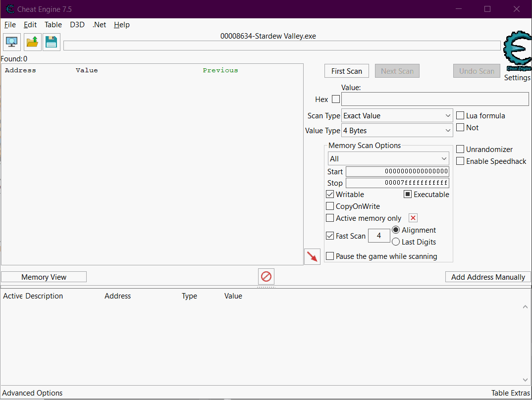Enable Speedhack checkbox
Screen dimensions: 532x400
(x=460, y=161)
